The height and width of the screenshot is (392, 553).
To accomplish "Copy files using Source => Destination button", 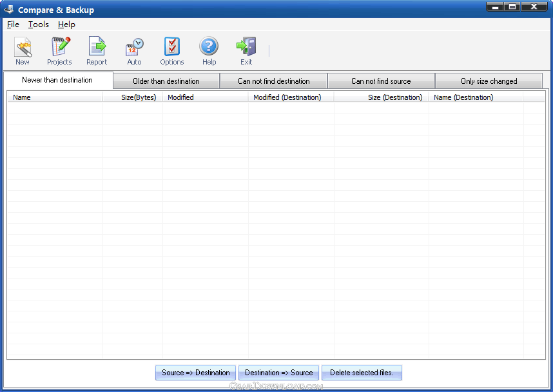I will pyautogui.click(x=195, y=373).
